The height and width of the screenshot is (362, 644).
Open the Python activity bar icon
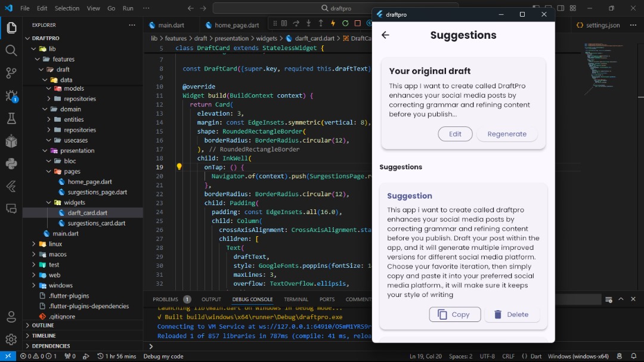pos(11,163)
